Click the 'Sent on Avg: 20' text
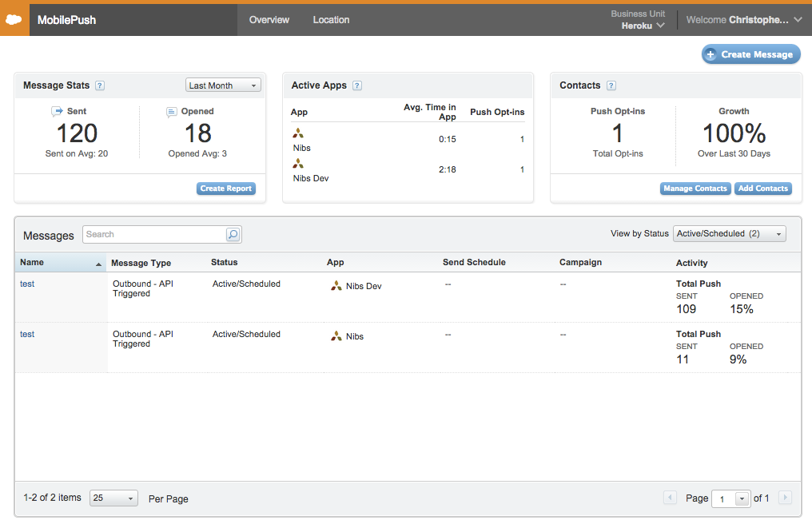This screenshot has height=528, width=812. click(x=77, y=153)
